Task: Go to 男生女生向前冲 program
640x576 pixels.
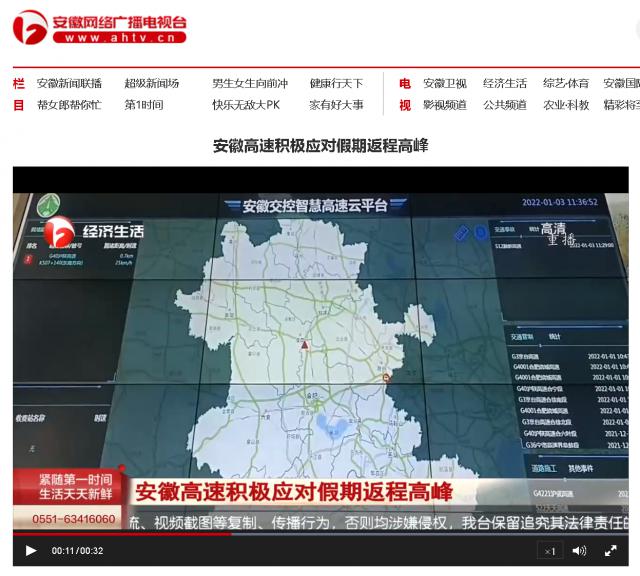Action: pos(249,84)
